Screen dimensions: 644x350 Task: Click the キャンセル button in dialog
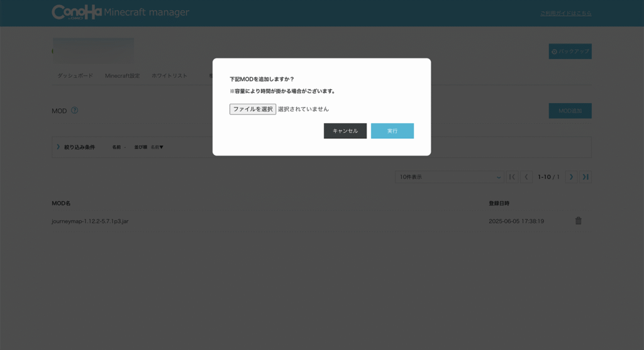click(345, 131)
